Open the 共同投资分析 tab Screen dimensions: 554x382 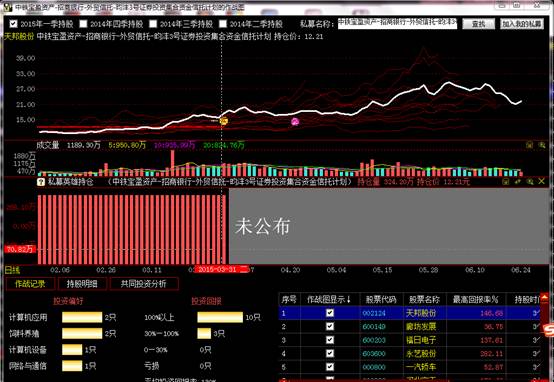[x=143, y=284]
